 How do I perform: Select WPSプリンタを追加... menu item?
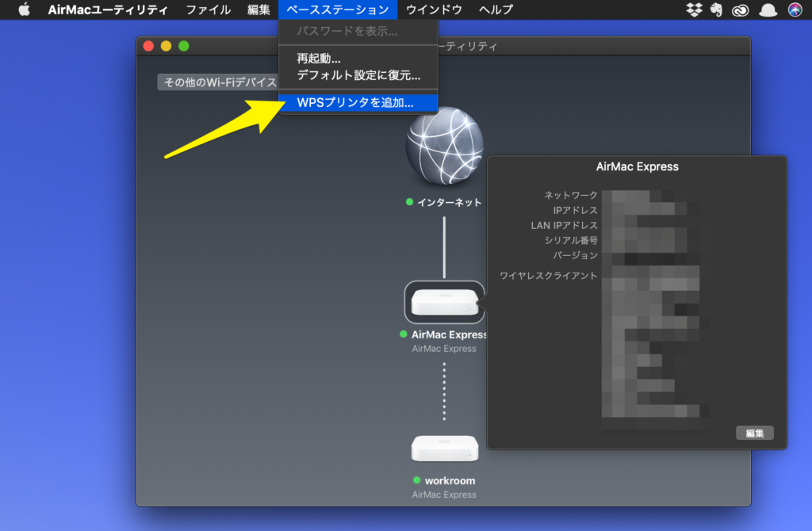[x=358, y=102]
